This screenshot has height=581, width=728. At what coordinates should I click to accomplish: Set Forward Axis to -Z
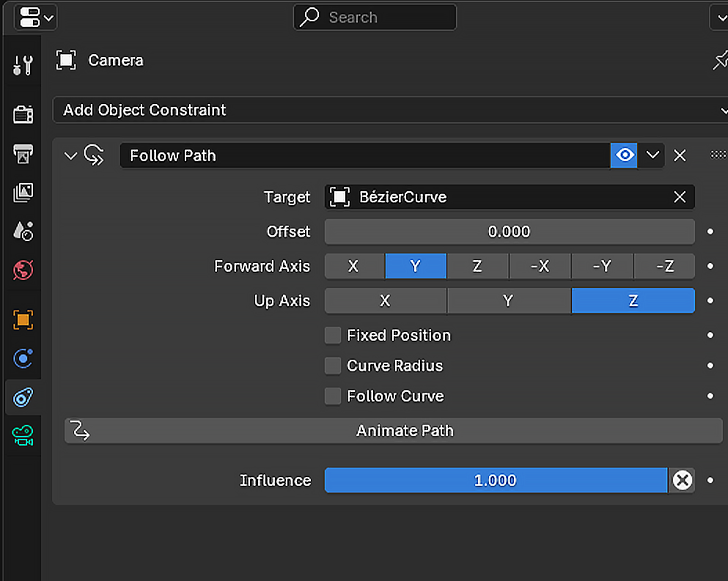pyautogui.click(x=664, y=267)
